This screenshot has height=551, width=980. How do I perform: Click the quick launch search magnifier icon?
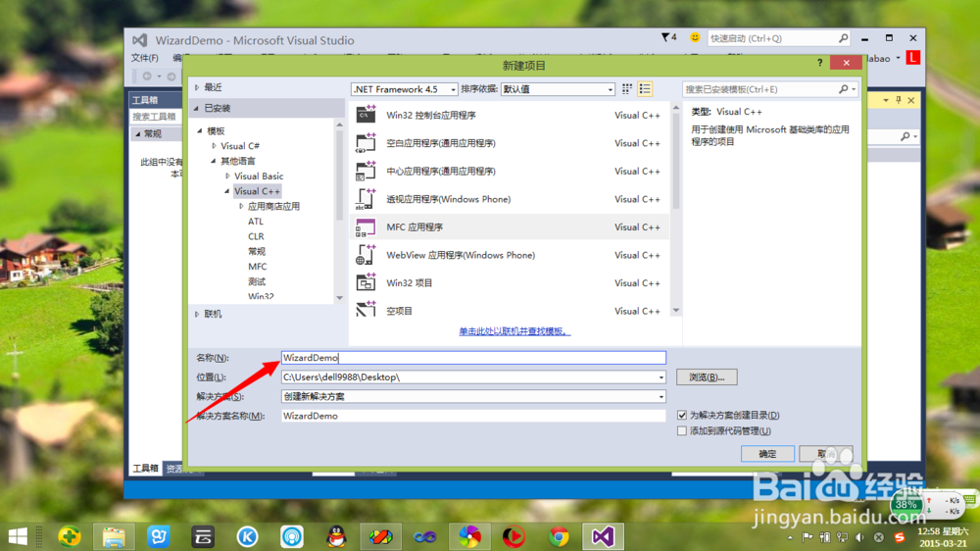pos(843,38)
